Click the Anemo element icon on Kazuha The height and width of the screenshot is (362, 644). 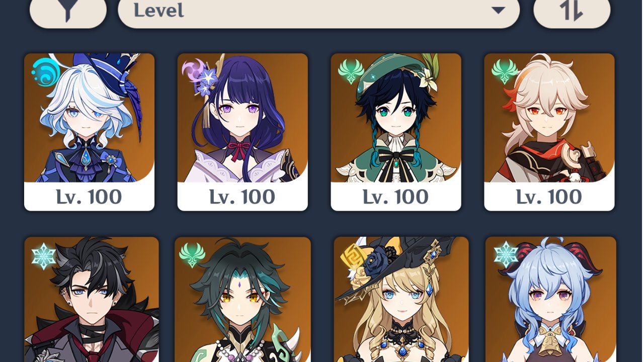[x=505, y=71]
